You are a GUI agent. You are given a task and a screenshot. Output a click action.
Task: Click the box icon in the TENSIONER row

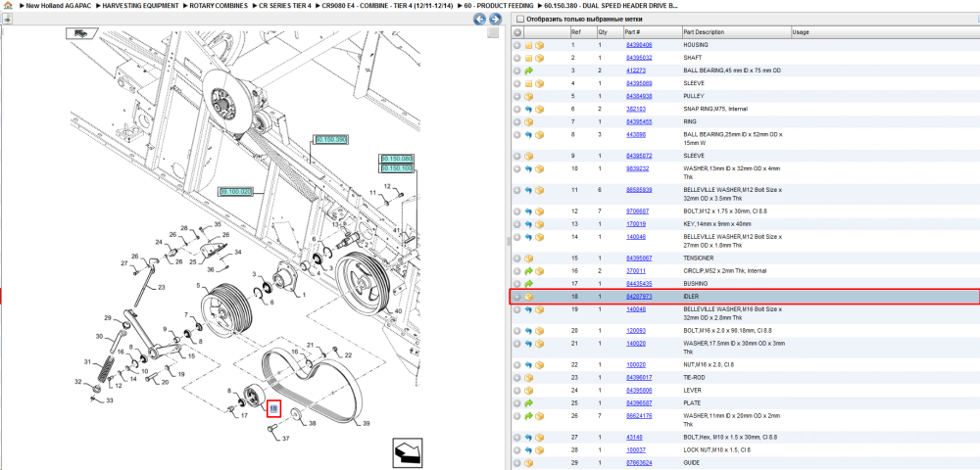pyautogui.click(x=528, y=258)
